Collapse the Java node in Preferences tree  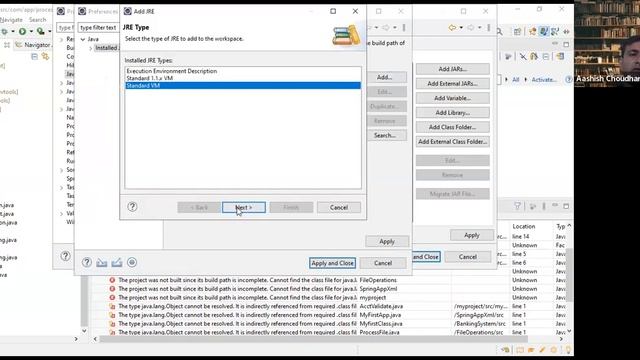[83, 39]
